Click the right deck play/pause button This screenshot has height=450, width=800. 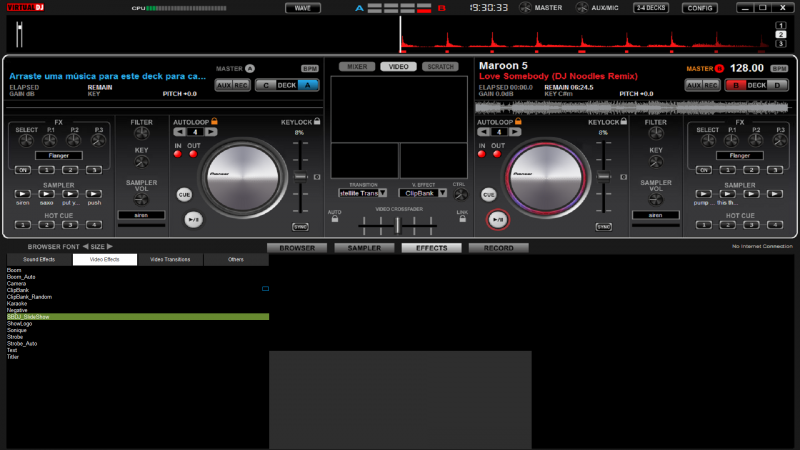(497, 219)
